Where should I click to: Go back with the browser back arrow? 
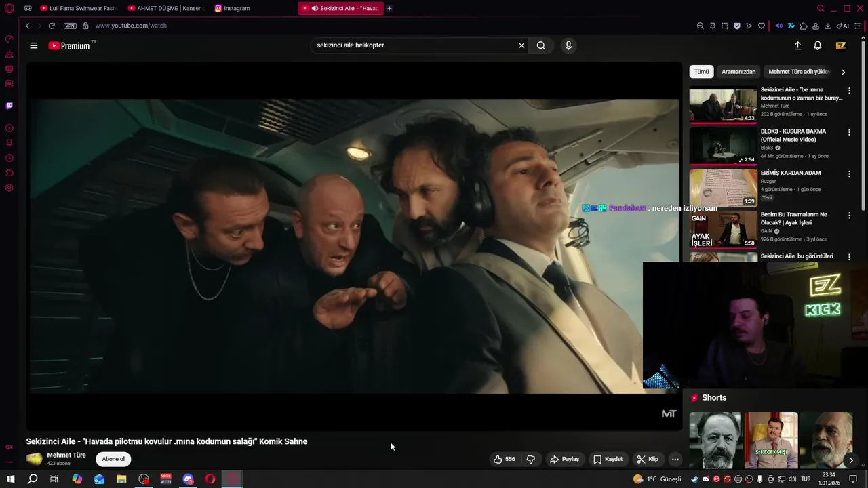[x=27, y=26]
